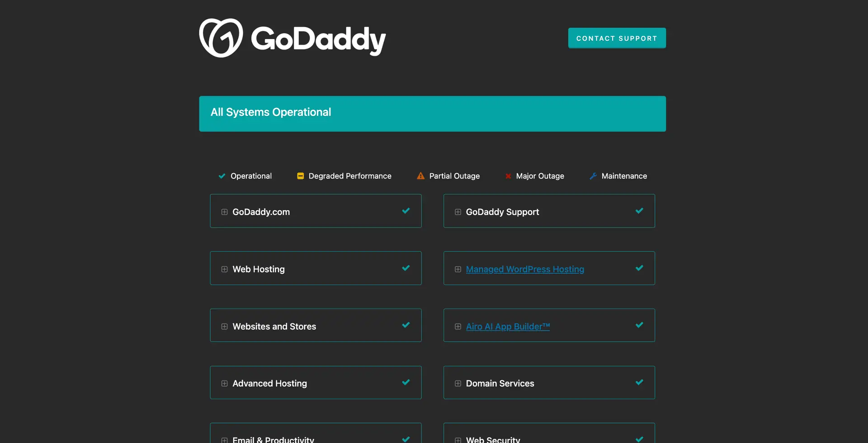The height and width of the screenshot is (443, 868).
Task: Expand the Domain Services component group
Action: click(x=458, y=383)
